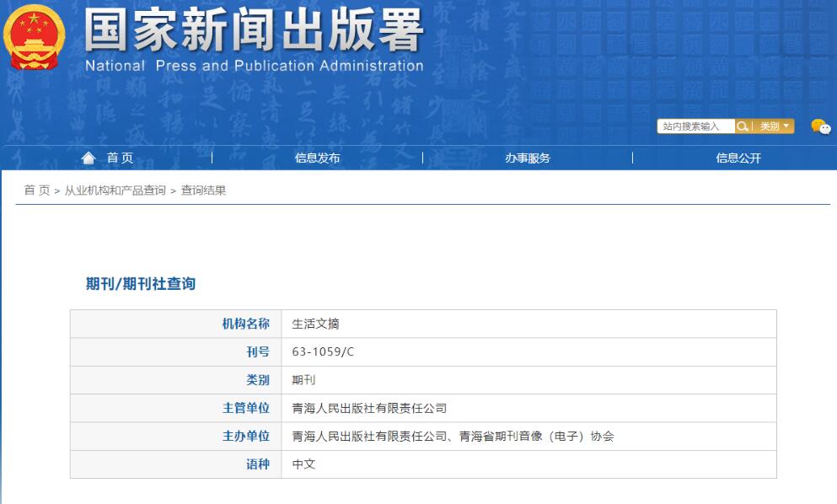
Task: Go to 首页 in navigation bar
Action: [x=120, y=158]
